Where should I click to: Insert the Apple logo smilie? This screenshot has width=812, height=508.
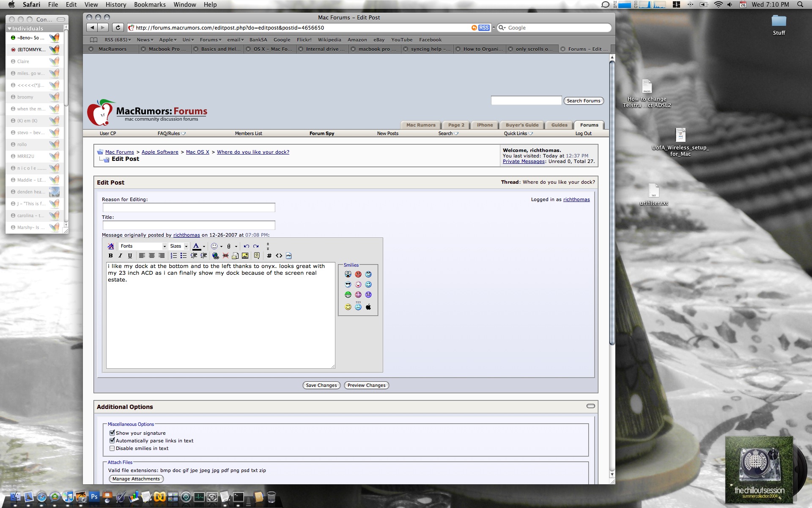(x=368, y=307)
